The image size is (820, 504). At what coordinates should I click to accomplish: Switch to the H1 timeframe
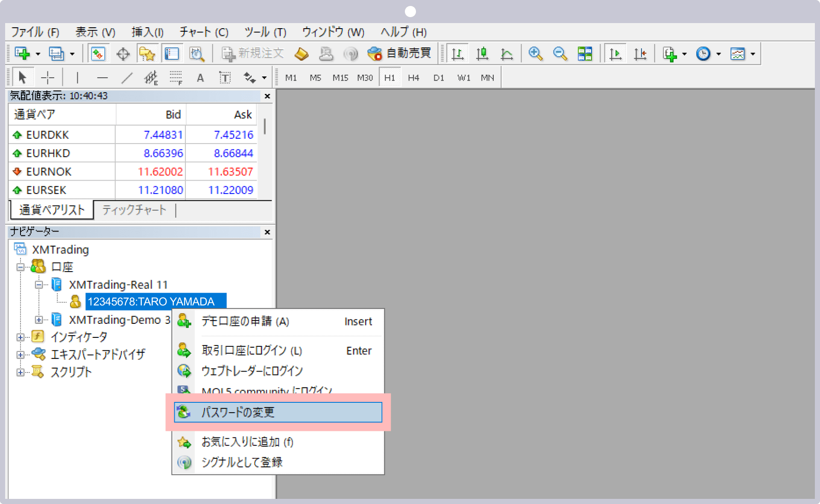389,78
